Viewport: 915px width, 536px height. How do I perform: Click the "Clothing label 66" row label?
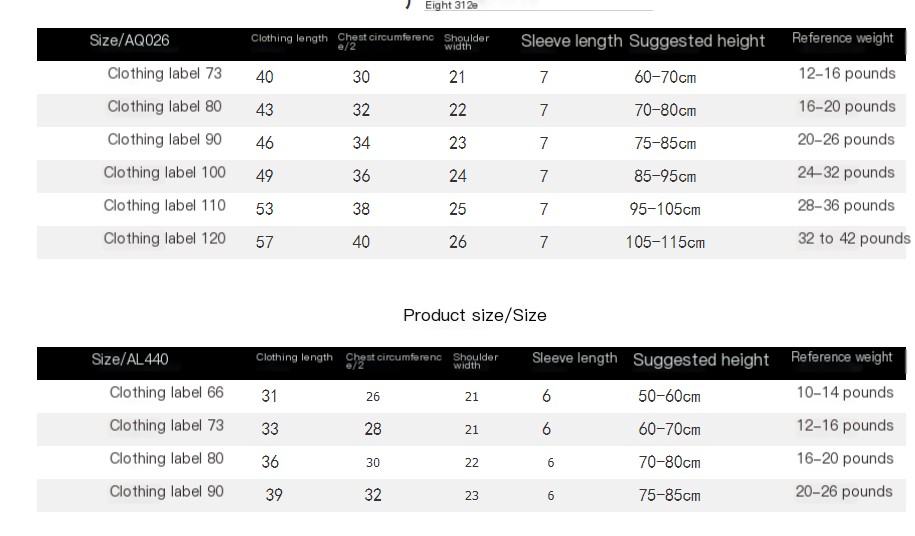coord(166,393)
